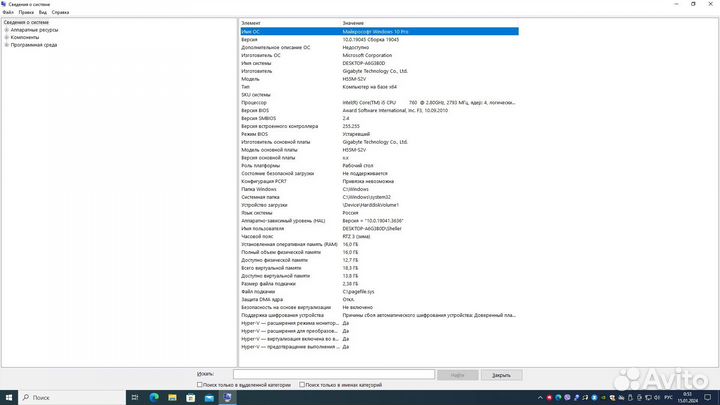Click the Найти button
The height and width of the screenshot is (405, 720).
pyautogui.click(x=457, y=375)
